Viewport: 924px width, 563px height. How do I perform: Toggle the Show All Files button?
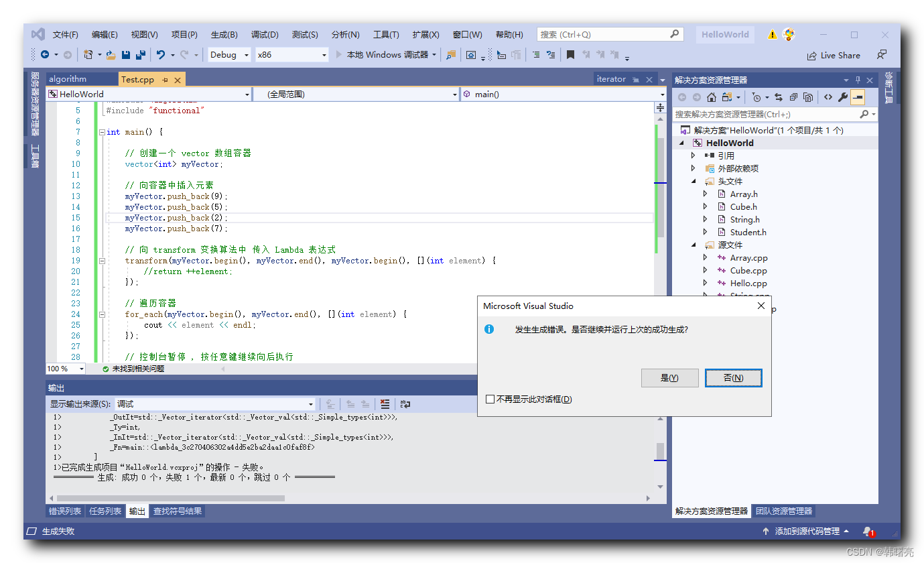point(808,97)
